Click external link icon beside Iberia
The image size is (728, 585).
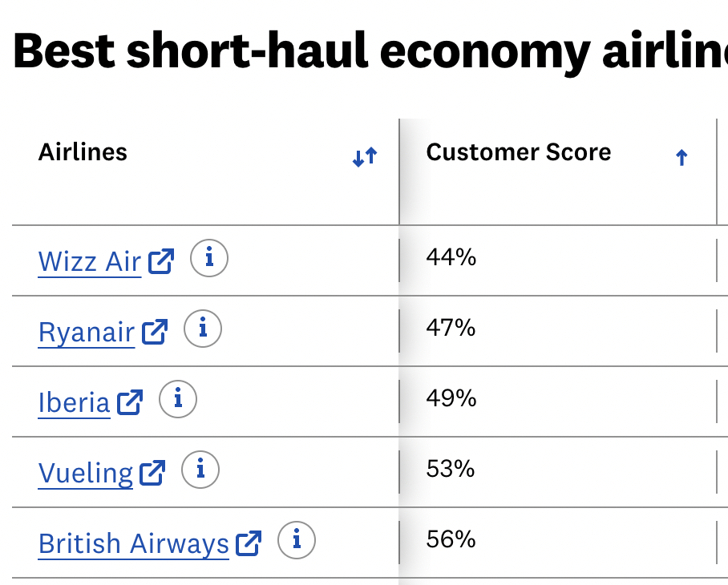[x=130, y=402]
